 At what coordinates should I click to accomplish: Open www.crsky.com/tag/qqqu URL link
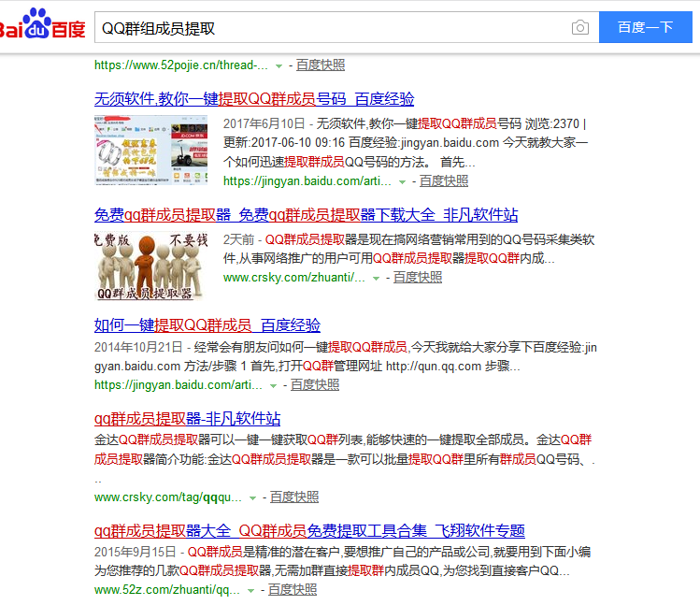168,497
